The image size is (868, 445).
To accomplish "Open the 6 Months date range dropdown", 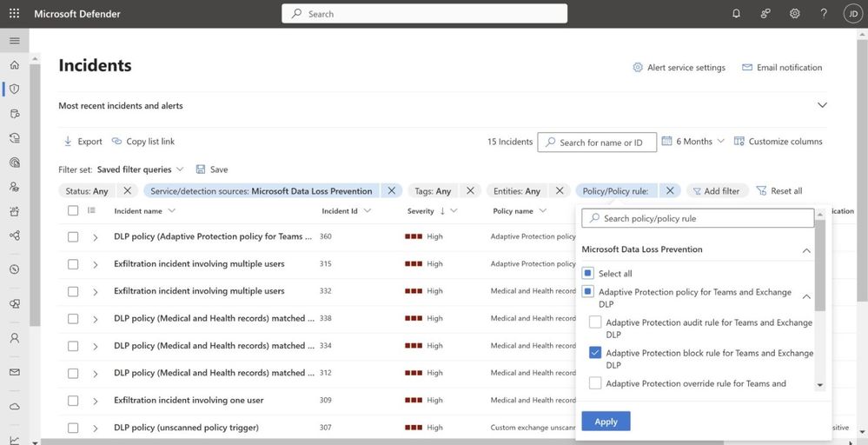I will pos(693,142).
